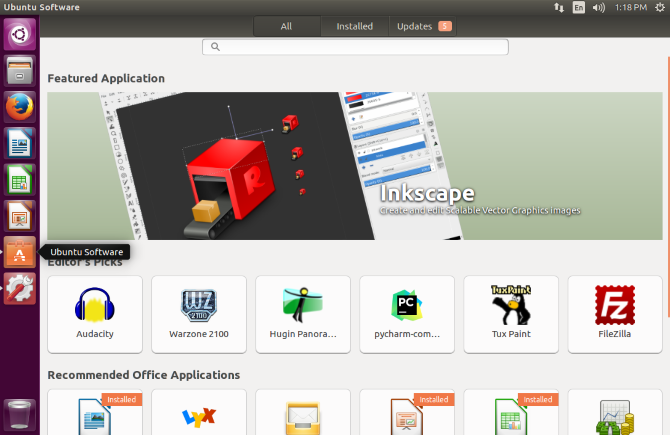Screen dimensions: 670x435
Task: Click the Ubuntu Software launcher icon
Action: [x=20, y=252]
